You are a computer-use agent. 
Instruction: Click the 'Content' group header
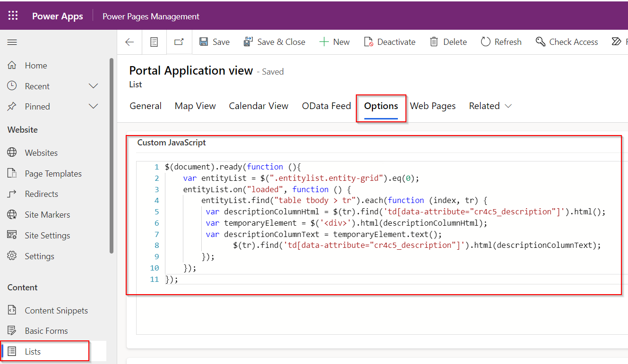[22, 288]
